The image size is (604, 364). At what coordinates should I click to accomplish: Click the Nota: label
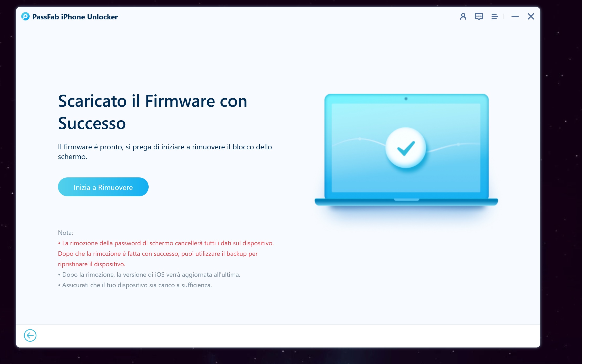pos(66,232)
